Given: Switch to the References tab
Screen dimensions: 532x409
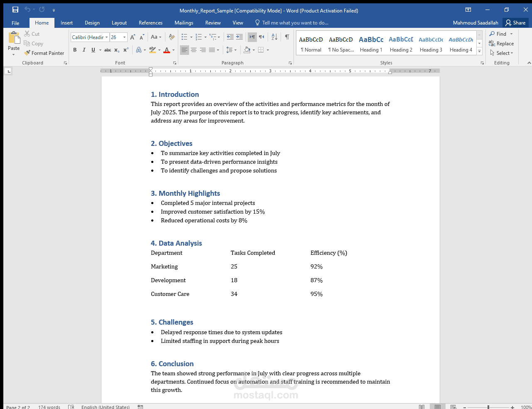Looking at the screenshot, I should tap(150, 23).
